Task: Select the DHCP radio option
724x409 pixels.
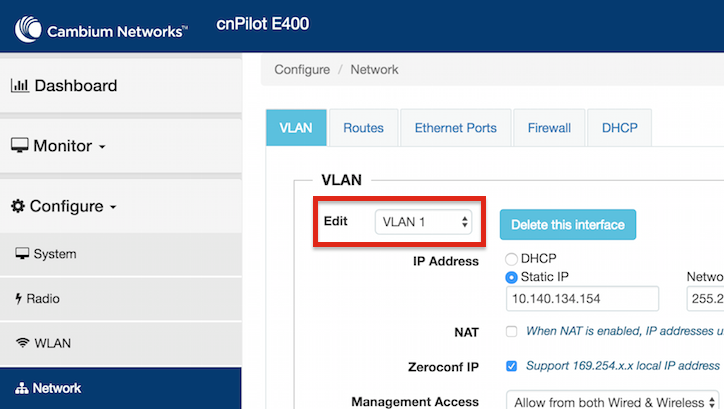Action: coord(512,258)
